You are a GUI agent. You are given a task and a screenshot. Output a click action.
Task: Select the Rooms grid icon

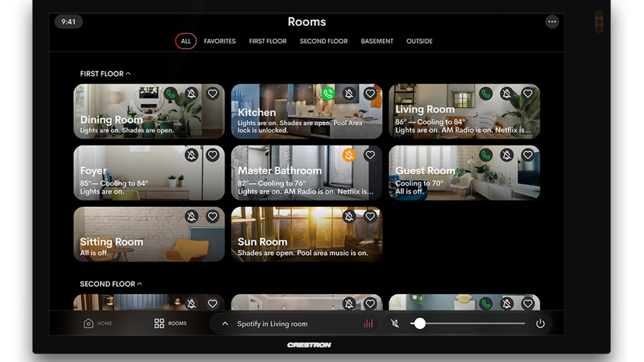159,323
